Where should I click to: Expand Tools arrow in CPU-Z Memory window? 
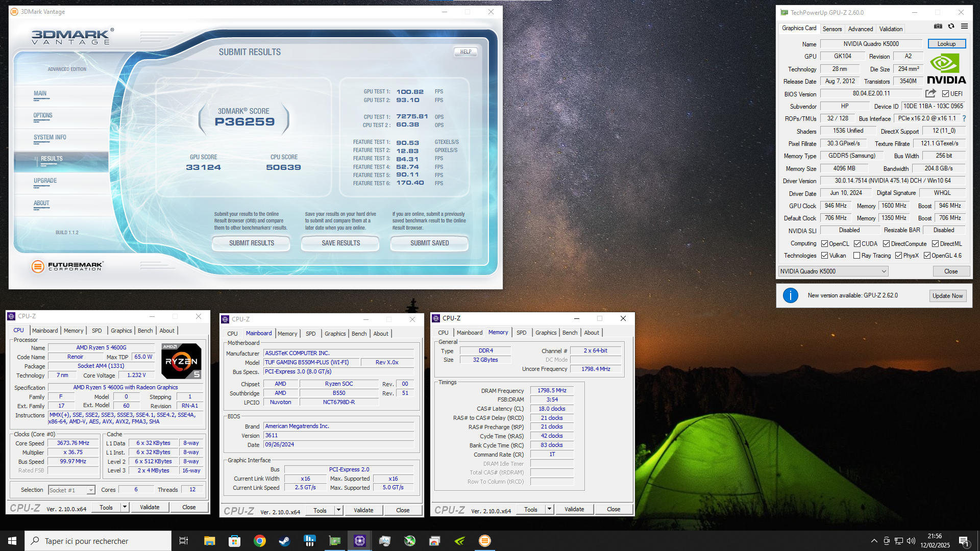(549, 509)
